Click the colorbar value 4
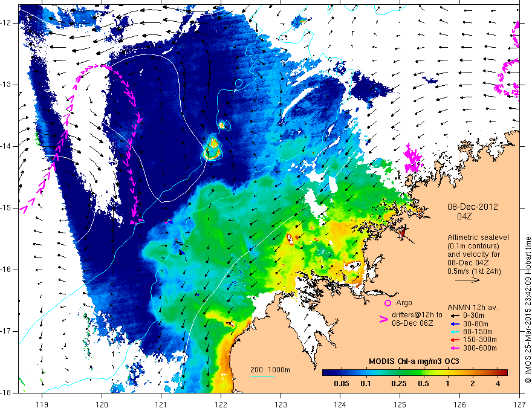This screenshot has height=411, width=532. [x=498, y=384]
